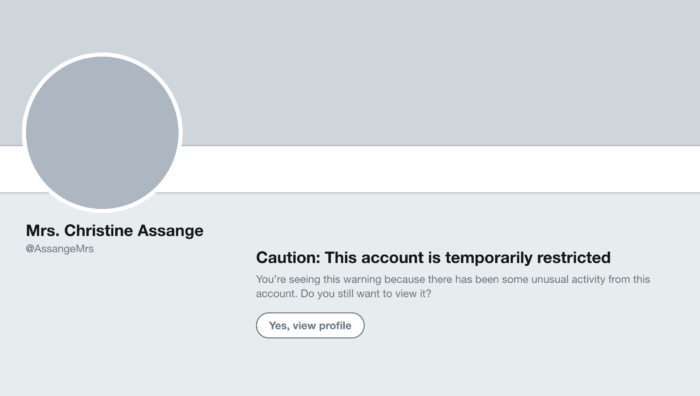Image resolution: width=700 pixels, height=396 pixels.
Task: Click "Assange" surname in the display name
Action: coord(171,231)
